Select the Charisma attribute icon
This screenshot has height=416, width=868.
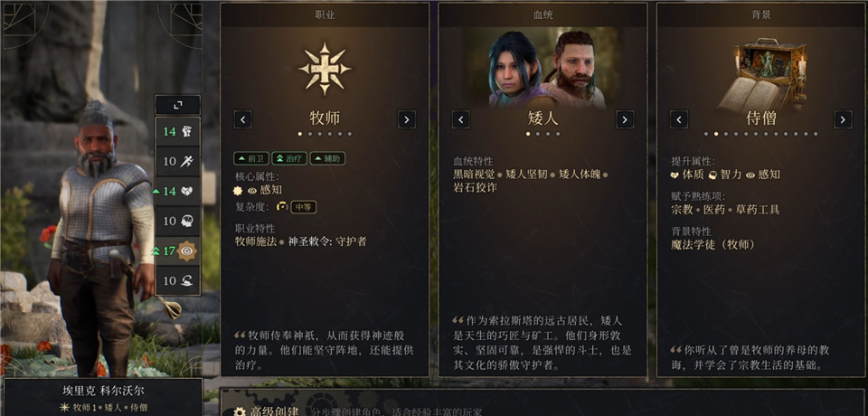point(187,281)
